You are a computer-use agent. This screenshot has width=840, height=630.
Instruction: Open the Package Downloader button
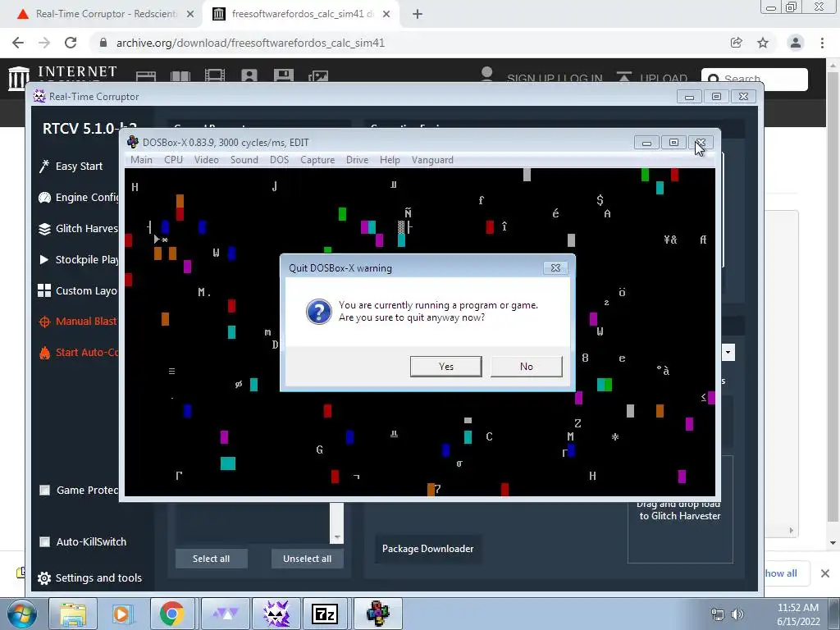click(427, 549)
